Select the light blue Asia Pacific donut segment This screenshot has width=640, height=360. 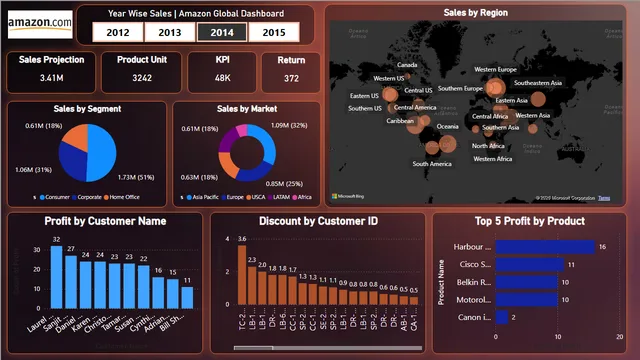click(267, 143)
